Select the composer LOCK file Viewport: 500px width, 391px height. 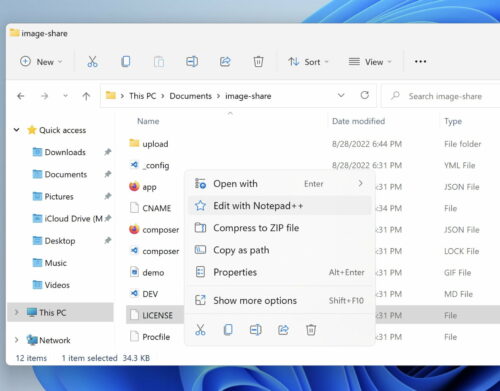(x=161, y=251)
